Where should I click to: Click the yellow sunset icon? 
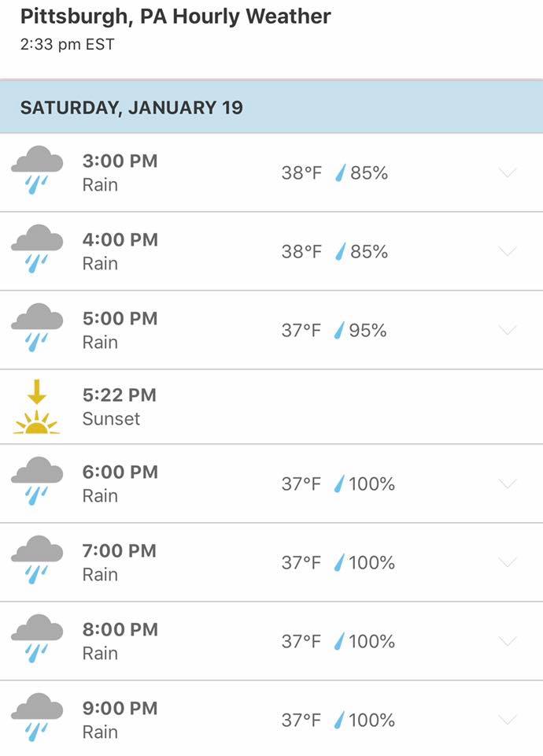point(36,407)
